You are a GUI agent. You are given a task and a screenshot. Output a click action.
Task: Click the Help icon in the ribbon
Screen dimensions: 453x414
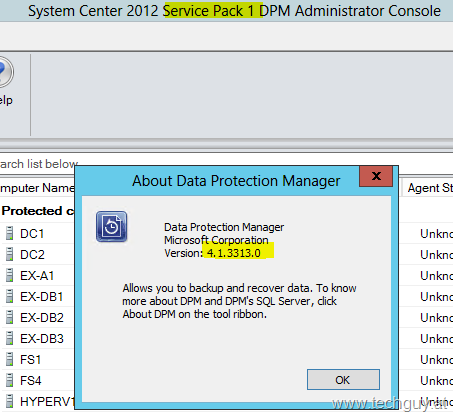5,72
